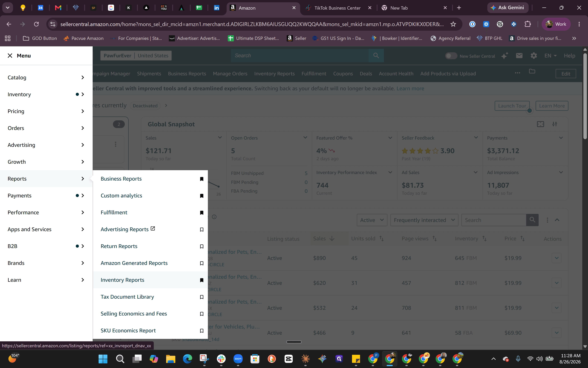The height and width of the screenshot is (368, 588).
Task: Click the top search magnifier icon
Action: click(x=376, y=56)
